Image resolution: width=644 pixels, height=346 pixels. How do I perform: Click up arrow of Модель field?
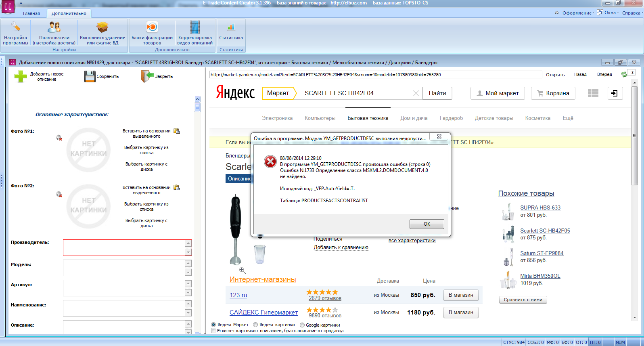188,263
